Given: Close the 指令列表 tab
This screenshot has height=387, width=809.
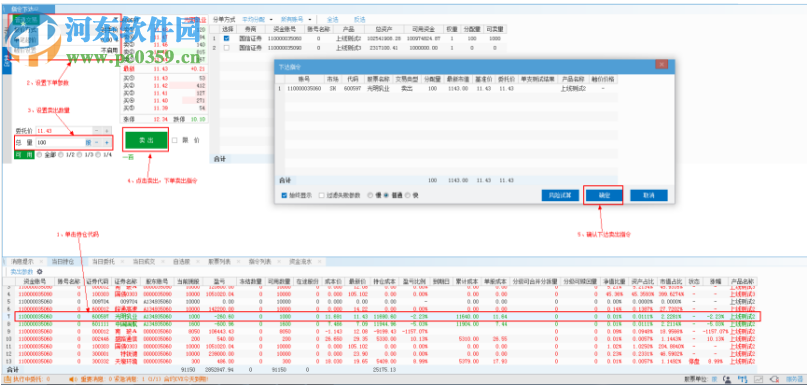Looking at the screenshot, I should (x=278, y=262).
